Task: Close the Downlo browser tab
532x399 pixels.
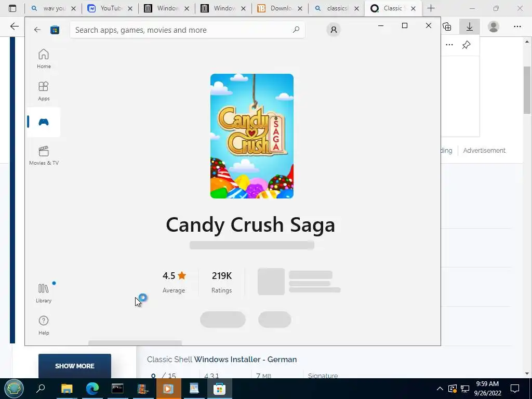Action: click(300, 9)
